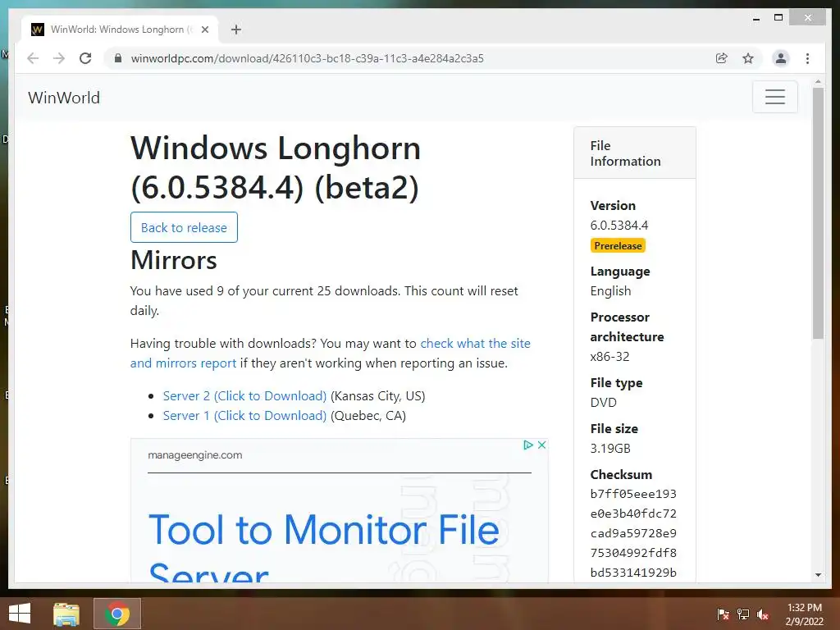Expand the hamburger navigation menu

click(774, 97)
